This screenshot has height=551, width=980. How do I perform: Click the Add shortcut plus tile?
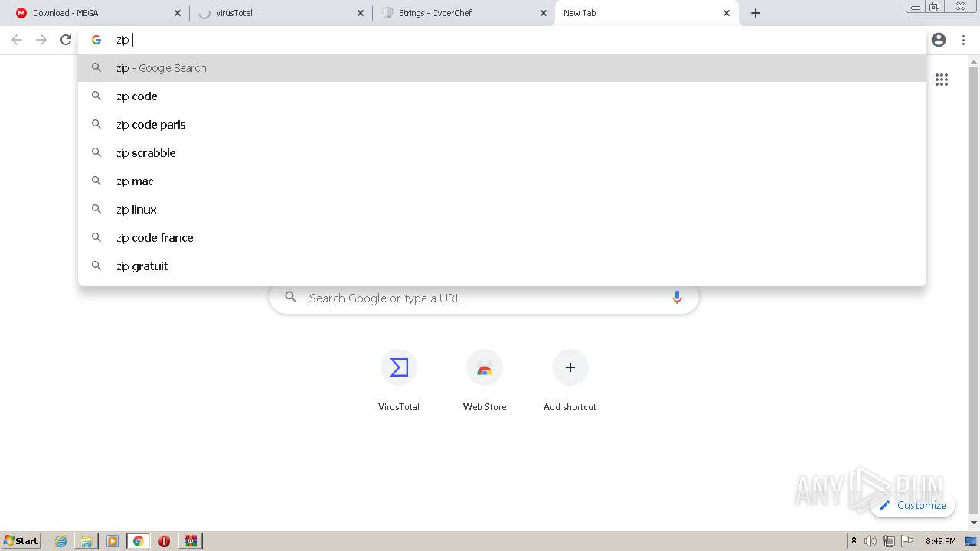[x=570, y=381]
